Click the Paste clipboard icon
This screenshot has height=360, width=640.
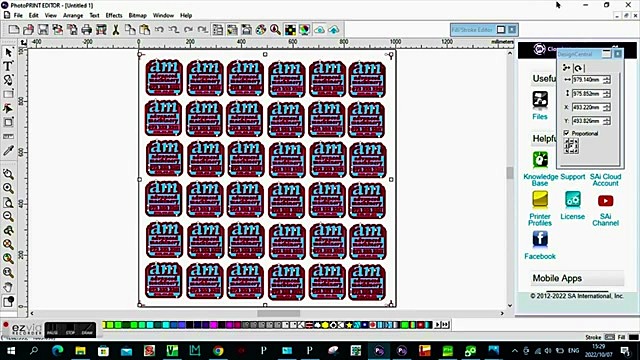[x=144, y=30]
